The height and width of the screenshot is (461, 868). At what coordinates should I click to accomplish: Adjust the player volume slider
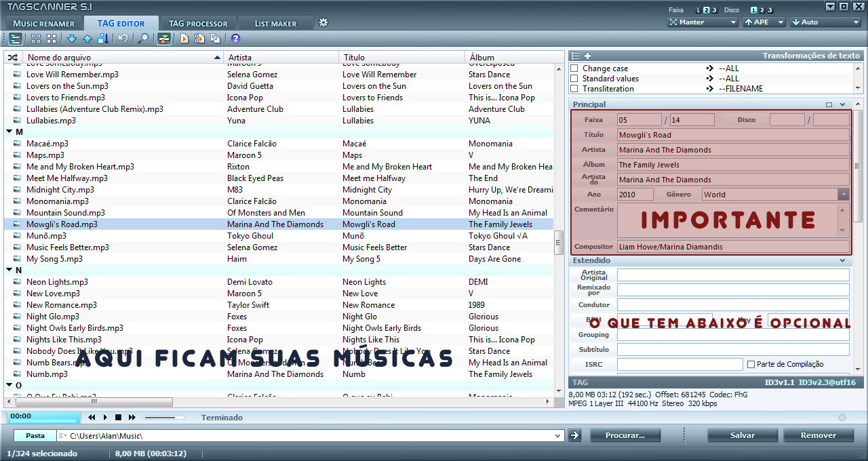(164, 418)
